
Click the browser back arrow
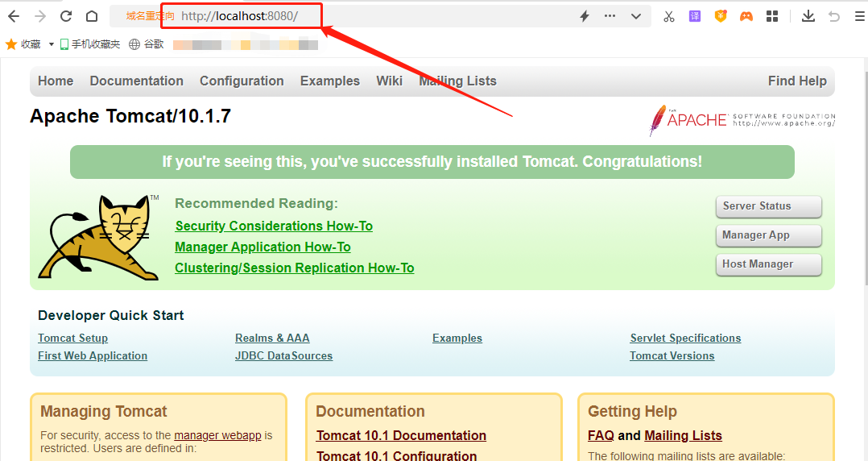14,16
